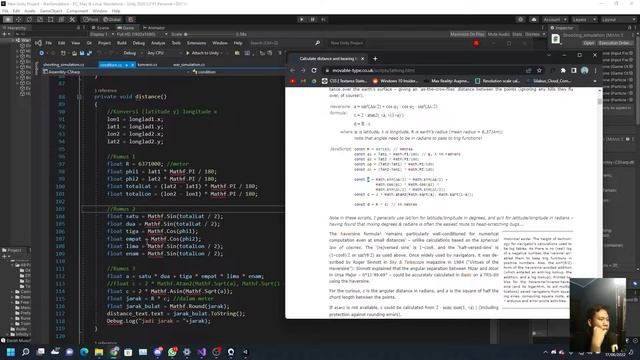Open Unity Layers dropdown

point(584,19)
